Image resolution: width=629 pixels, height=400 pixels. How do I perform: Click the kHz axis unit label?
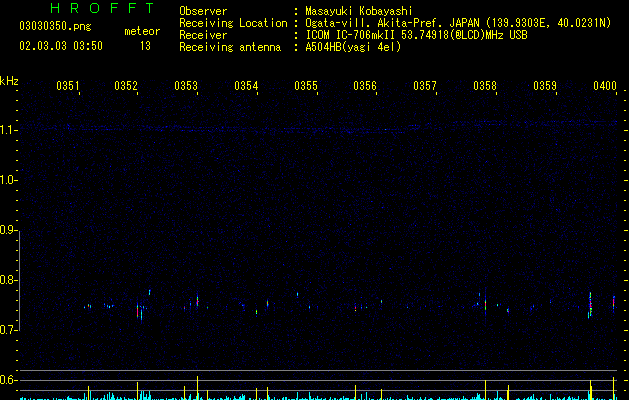pyautogui.click(x=9, y=81)
